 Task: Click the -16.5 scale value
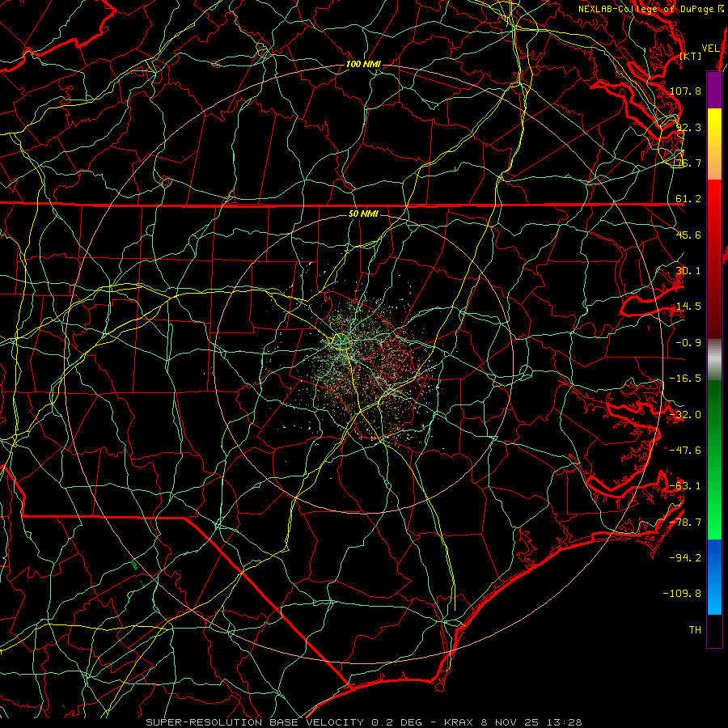685,379
